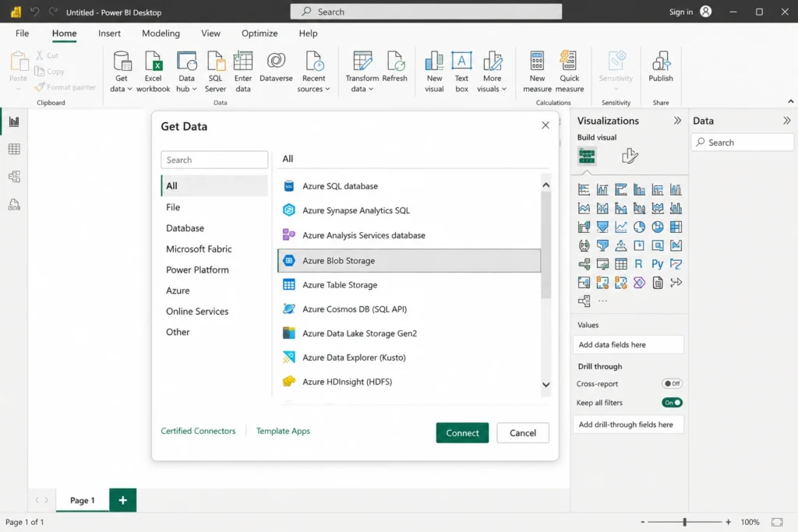Open the File menu
Image resolution: width=798 pixels, height=532 pixels.
coord(22,33)
